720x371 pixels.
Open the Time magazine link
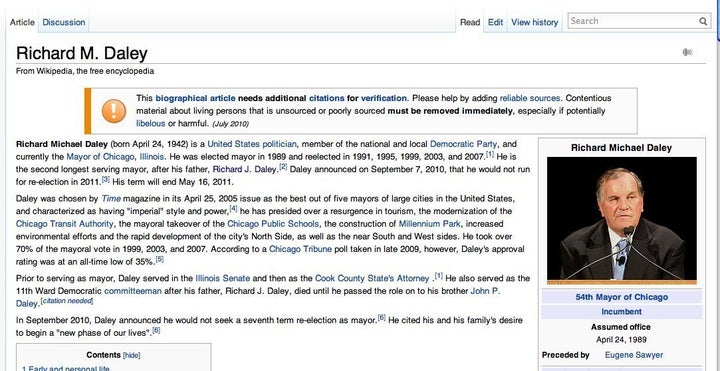111,199
